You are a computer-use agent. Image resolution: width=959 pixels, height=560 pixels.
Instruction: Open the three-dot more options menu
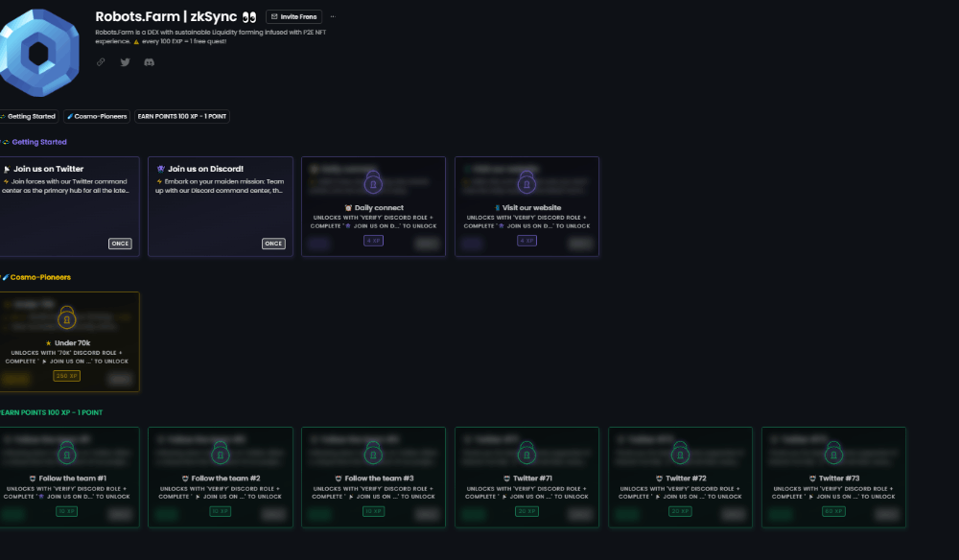click(x=333, y=16)
